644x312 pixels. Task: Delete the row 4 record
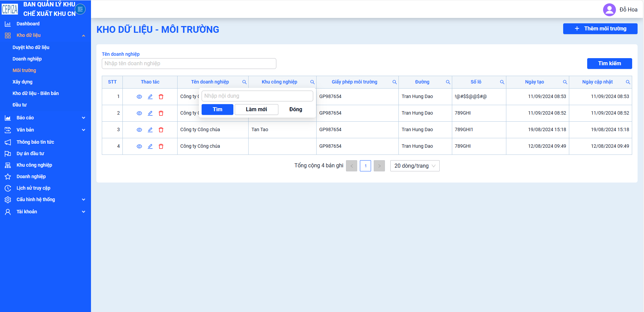click(161, 146)
